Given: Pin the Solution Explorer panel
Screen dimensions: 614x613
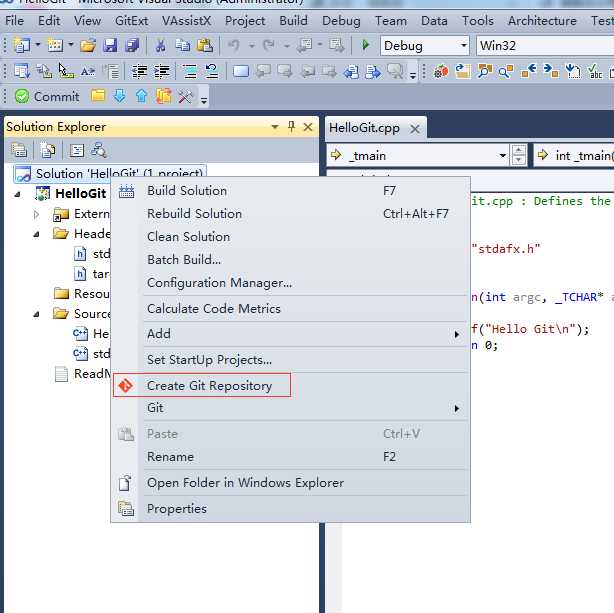Looking at the screenshot, I should 291,127.
